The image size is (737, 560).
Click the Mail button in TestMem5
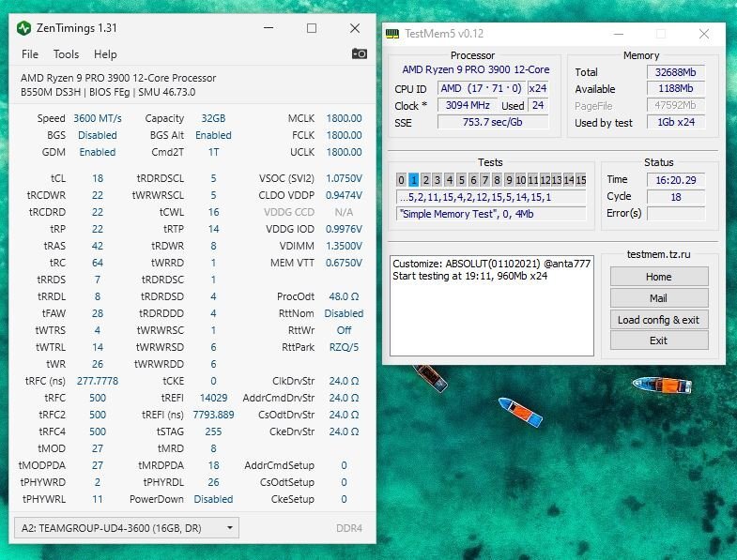659,298
